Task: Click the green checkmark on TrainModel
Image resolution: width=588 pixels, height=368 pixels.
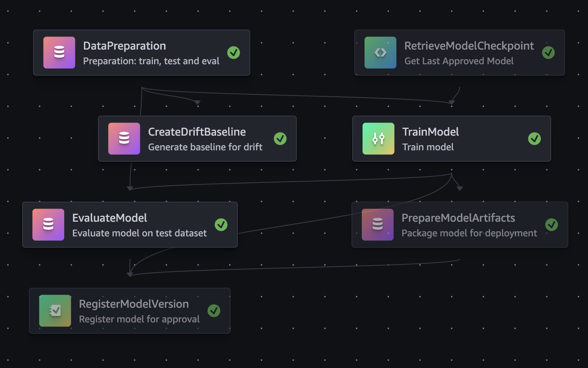Action: click(x=535, y=138)
